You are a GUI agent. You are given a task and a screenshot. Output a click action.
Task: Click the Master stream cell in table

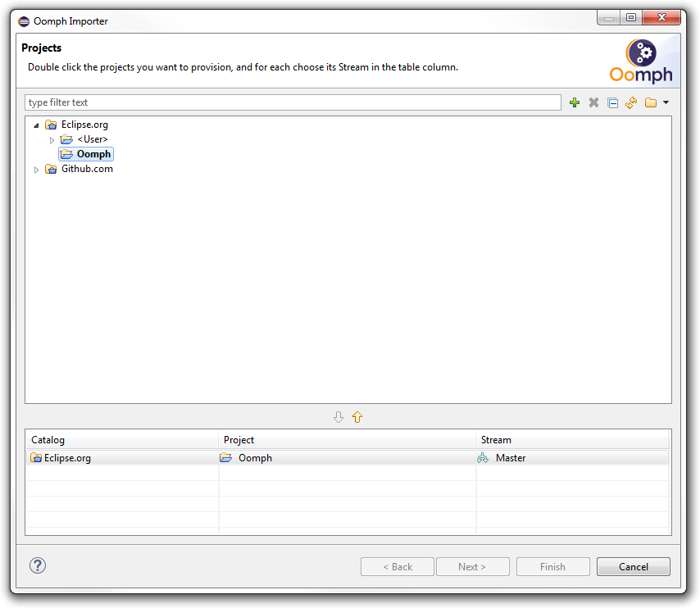tap(511, 458)
